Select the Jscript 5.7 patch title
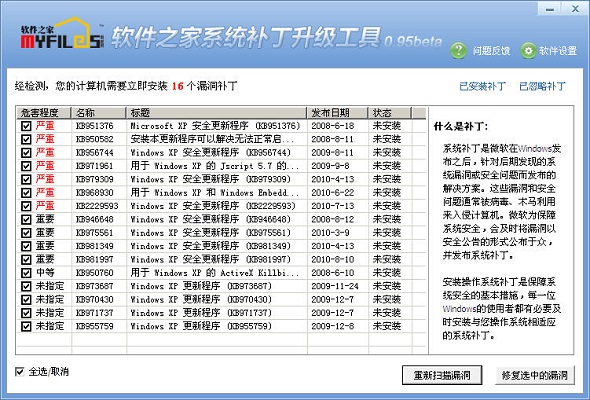Image resolution: width=590 pixels, height=400 pixels. 214,166
